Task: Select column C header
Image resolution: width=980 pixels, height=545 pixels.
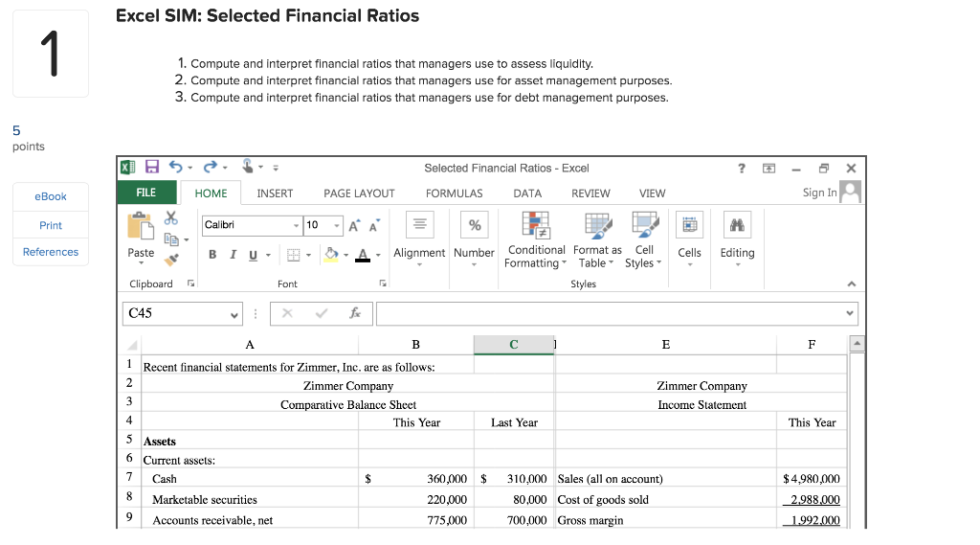Action: [x=514, y=345]
